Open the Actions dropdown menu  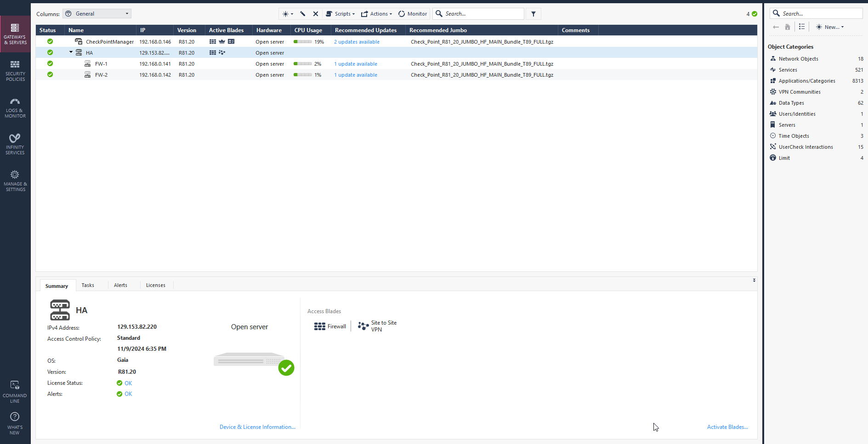(377, 14)
